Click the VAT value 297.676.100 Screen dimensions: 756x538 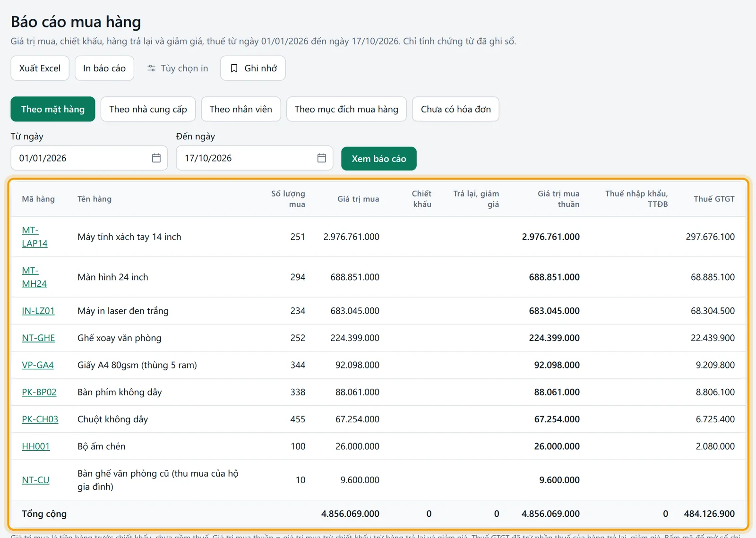(x=710, y=237)
